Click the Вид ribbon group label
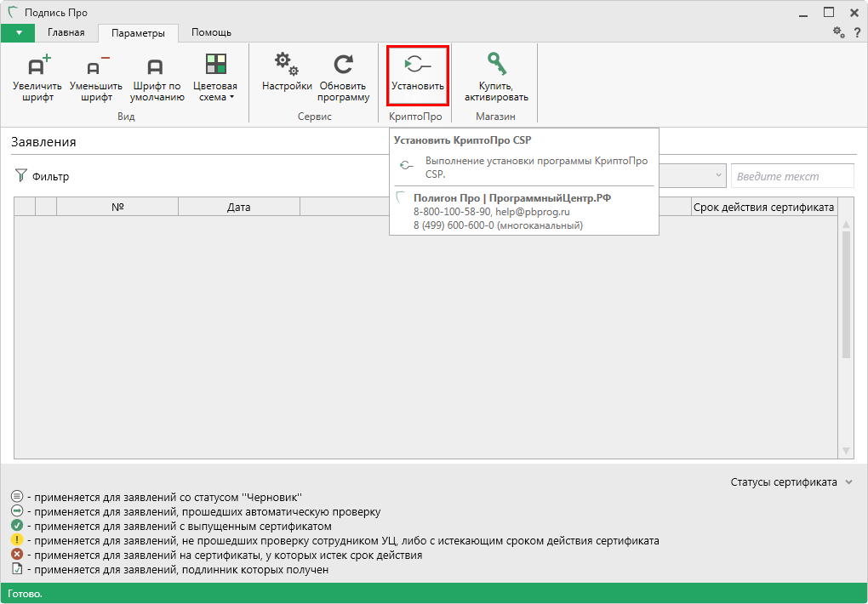Screen dimensions: 868x604 click(x=126, y=117)
